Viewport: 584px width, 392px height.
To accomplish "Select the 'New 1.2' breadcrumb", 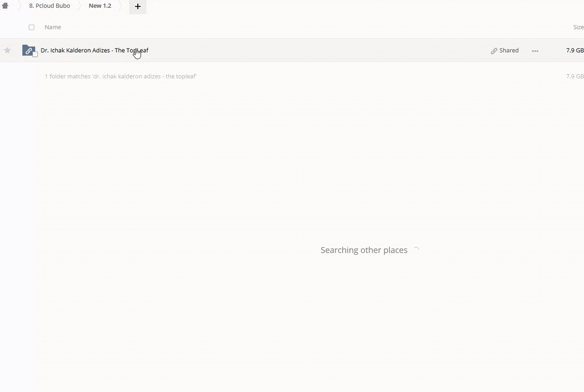I will 100,6.
